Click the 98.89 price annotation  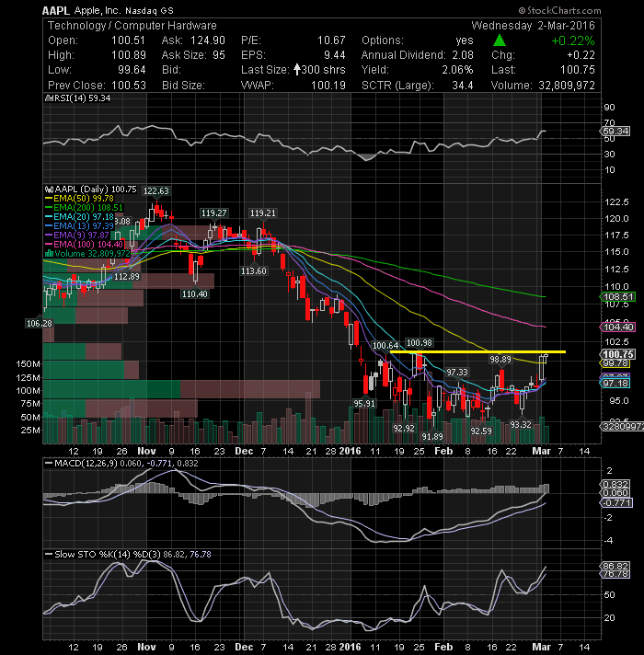(x=500, y=360)
